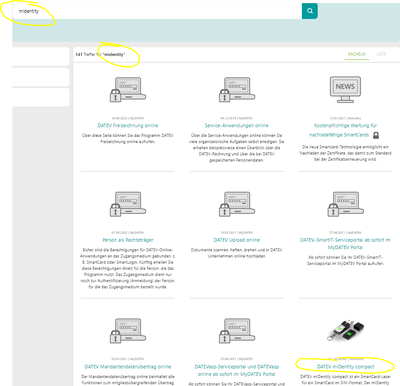This screenshot has width=400, height=386.
Task: Open the DATEV Freizeichnung online link
Action: pos(128,126)
